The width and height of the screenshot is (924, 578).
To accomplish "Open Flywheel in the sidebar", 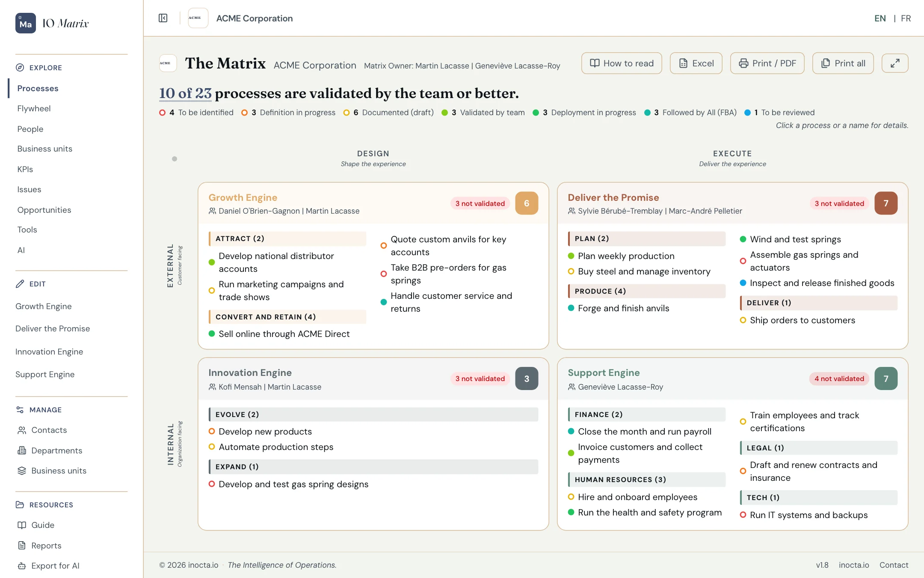I will (x=34, y=108).
